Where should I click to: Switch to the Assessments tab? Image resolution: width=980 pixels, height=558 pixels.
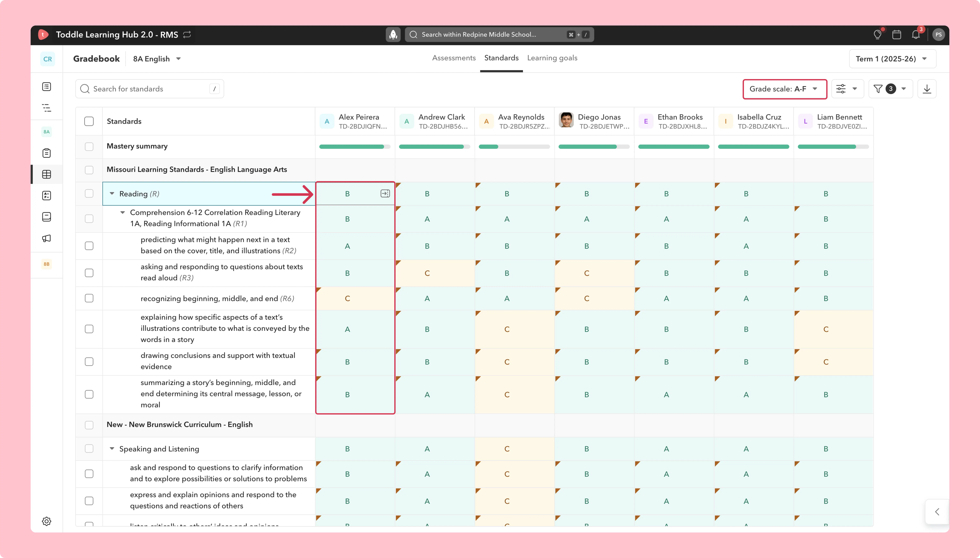[x=454, y=58]
